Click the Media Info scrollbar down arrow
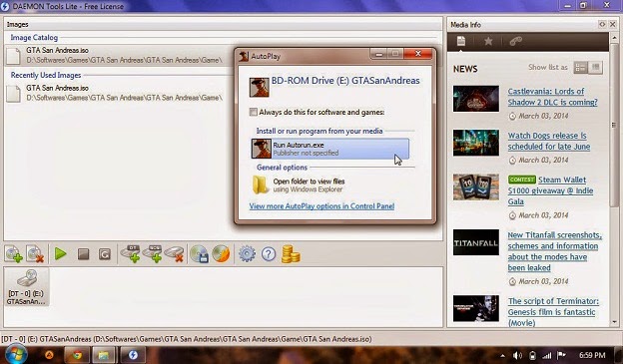 [615, 322]
